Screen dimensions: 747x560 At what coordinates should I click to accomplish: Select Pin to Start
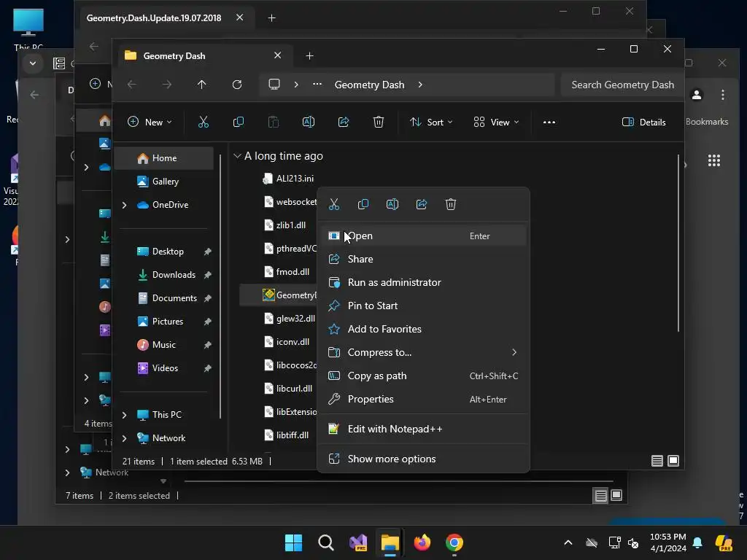[423, 306]
